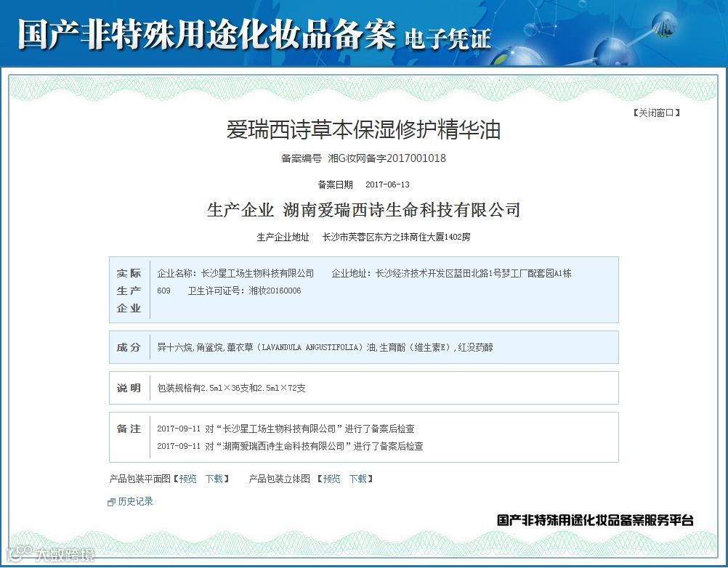Click the filing number 湘G妆网备字2017001018
Viewport: 728px width, 568px height.
point(387,158)
